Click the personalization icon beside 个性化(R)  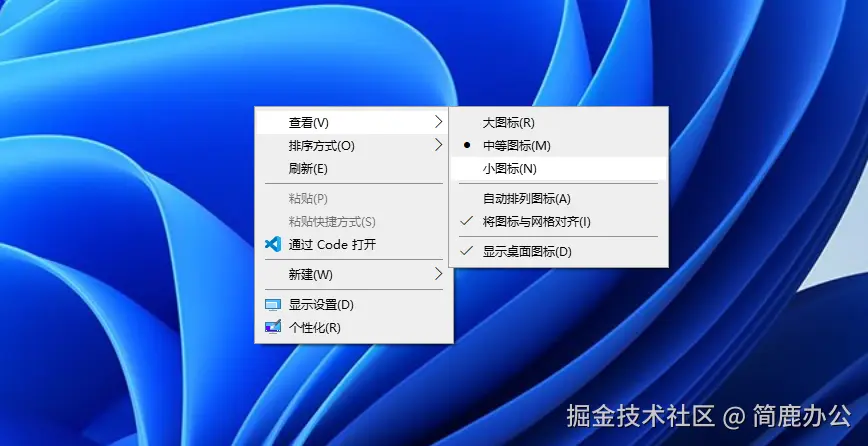(273, 328)
